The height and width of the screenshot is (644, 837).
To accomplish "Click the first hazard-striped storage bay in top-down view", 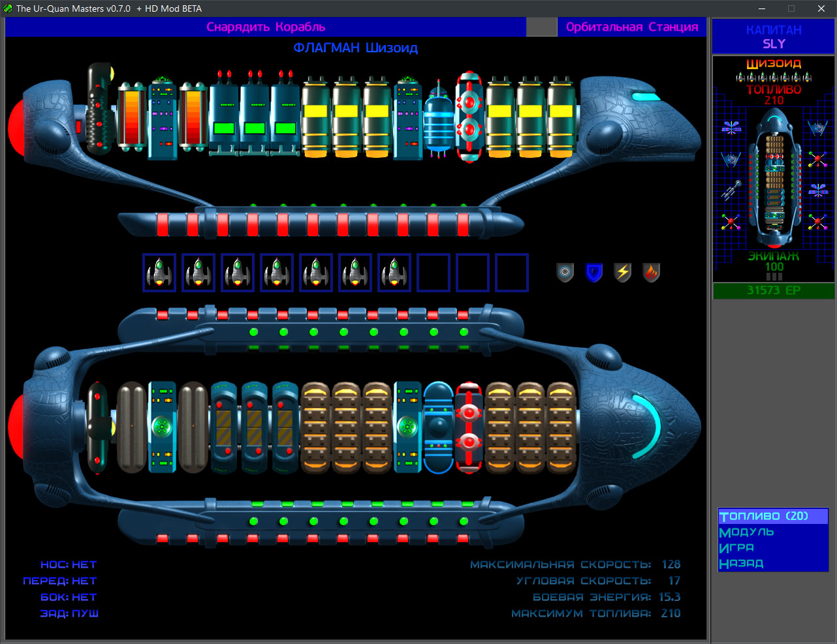I will point(224,427).
